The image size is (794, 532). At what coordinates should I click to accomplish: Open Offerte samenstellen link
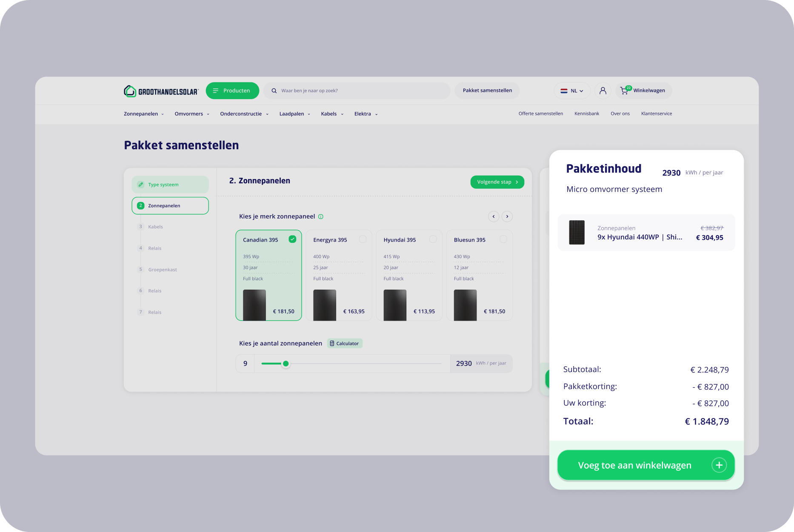(540, 114)
